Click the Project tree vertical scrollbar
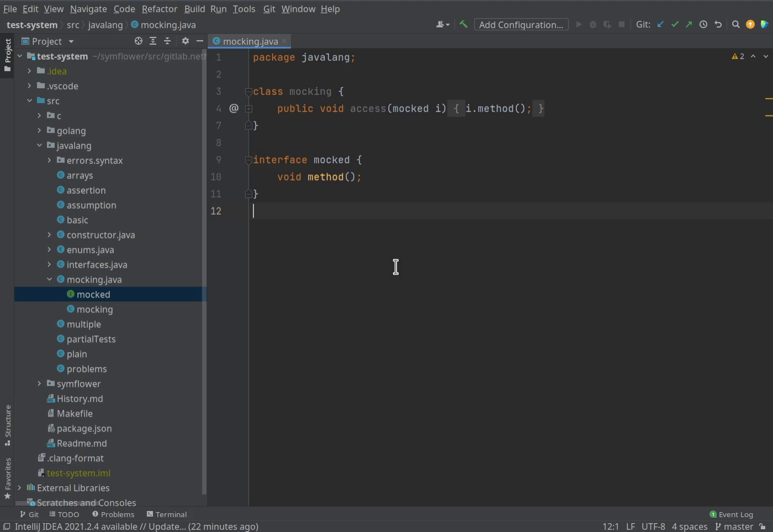Screen dimensions: 773x532 (x=204, y=272)
